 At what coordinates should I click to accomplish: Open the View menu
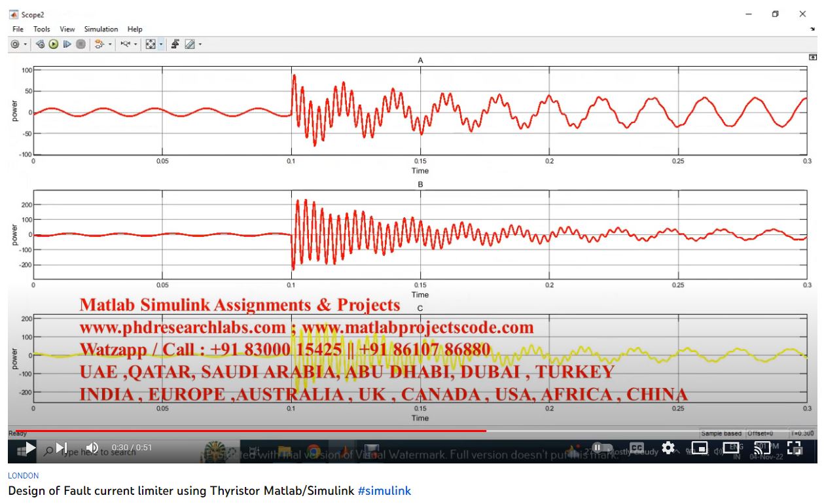pyautogui.click(x=67, y=29)
